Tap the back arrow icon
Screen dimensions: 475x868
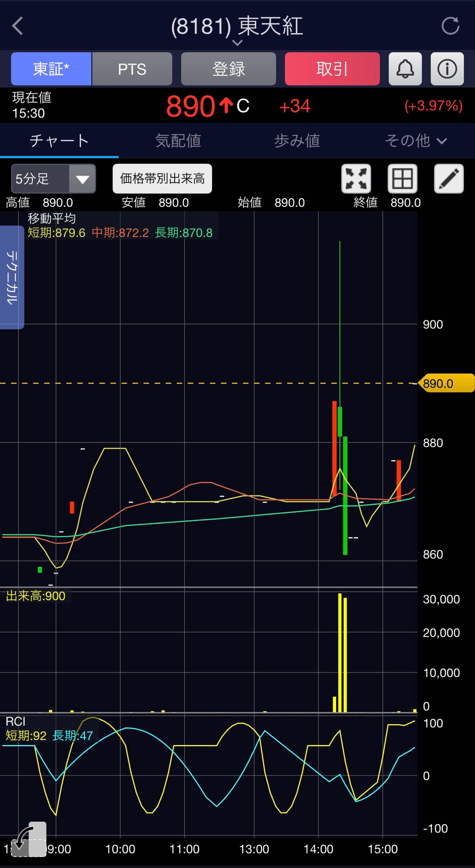tap(18, 26)
